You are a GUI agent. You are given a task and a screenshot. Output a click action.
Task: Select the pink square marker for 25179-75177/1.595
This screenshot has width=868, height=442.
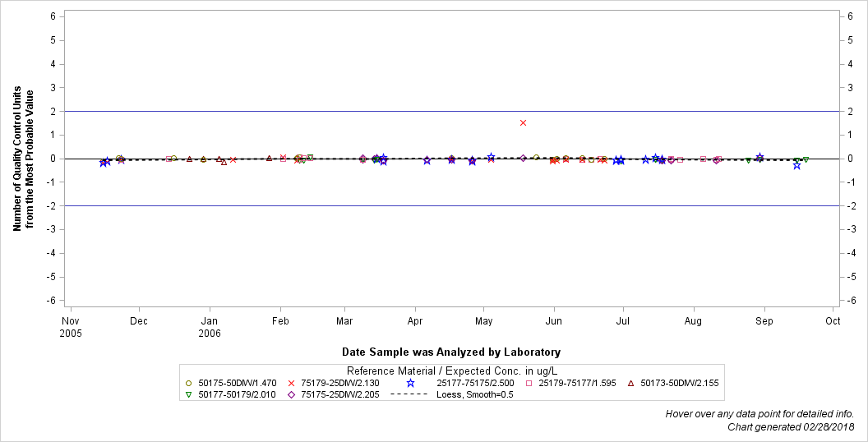coord(529,383)
